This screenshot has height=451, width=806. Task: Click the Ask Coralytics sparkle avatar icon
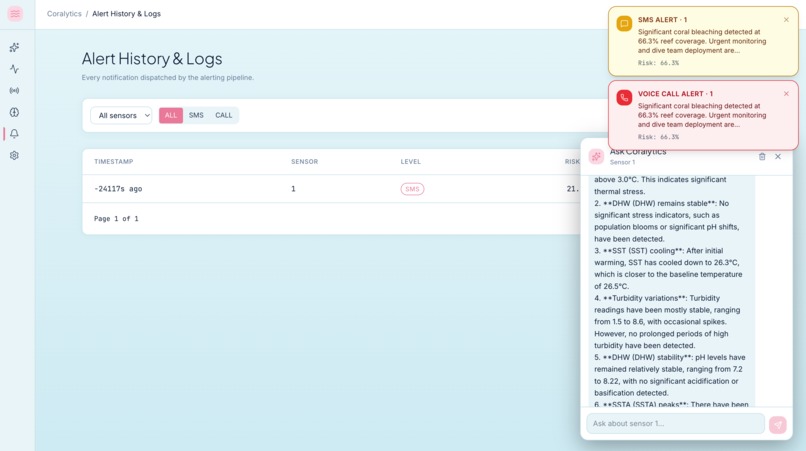pyautogui.click(x=596, y=157)
